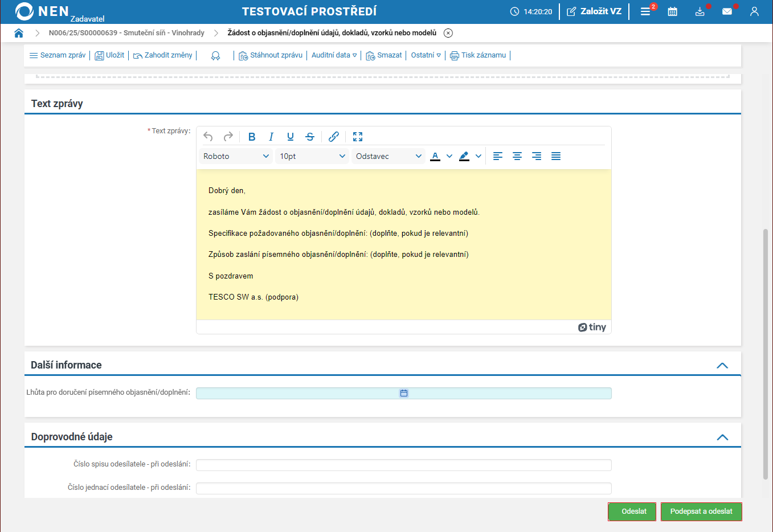Toggle italic formatting
The width and height of the screenshot is (773, 532).
(271, 137)
